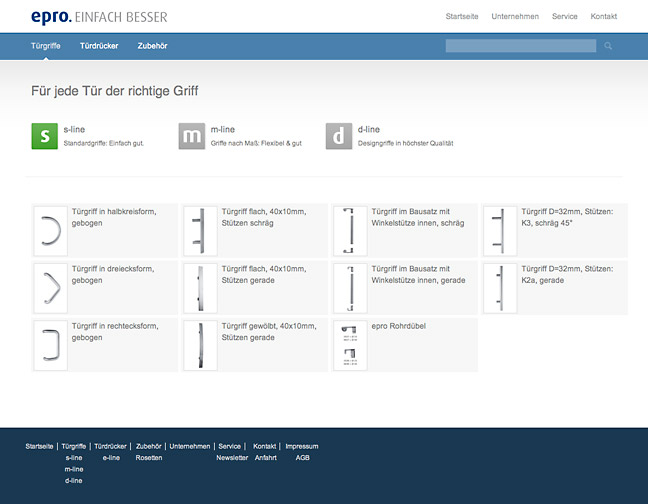The width and height of the screenshot is (648, 504).
Task: Open the Türgriffe navigation tab
Action: (45, 46)
